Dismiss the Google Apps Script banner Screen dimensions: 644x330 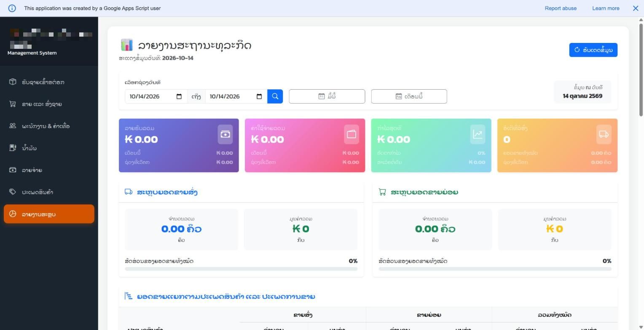coord(636,8)
